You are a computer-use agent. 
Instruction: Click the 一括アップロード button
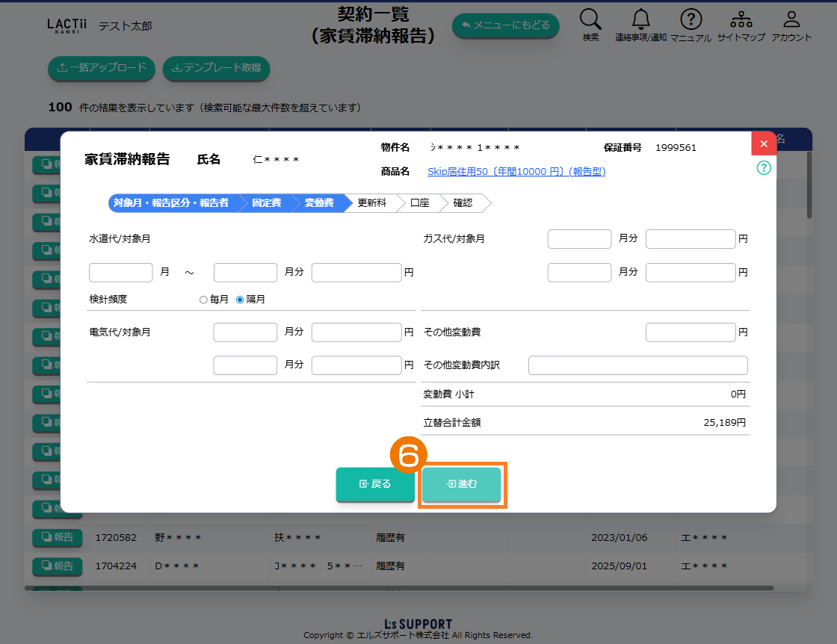(x=102, y=68)
